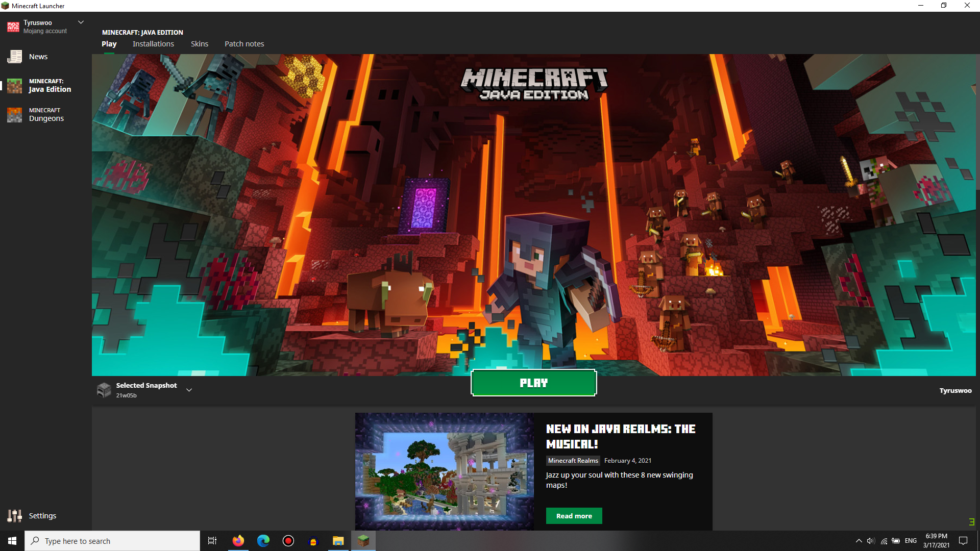Open the Skins tab

(x=200, y=44)
